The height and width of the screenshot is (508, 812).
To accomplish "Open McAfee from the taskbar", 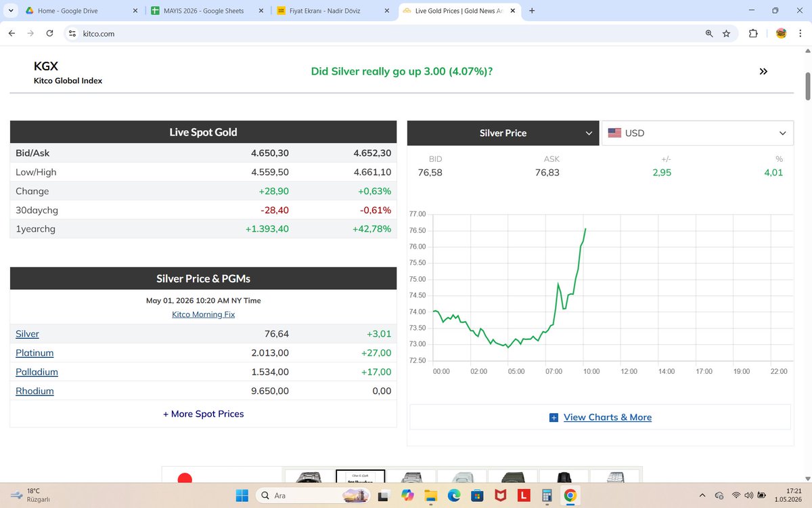I will [500, 496].
